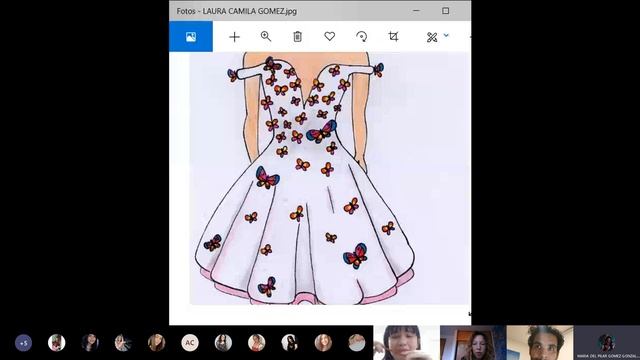
Task: Open Maria del Pilar Gomez participant tile
Action: [x=607, y=342]
